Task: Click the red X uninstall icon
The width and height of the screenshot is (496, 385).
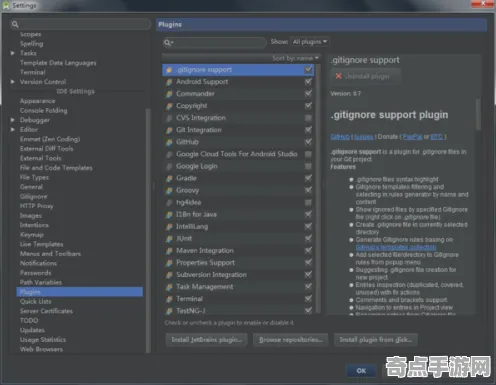Action: (x=339, y=76)
